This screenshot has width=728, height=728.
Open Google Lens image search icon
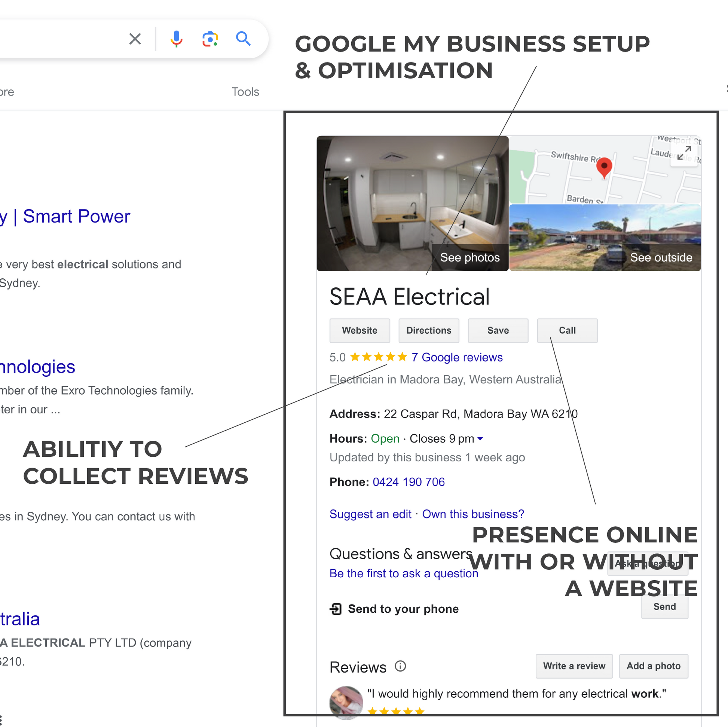click(210, 39)
